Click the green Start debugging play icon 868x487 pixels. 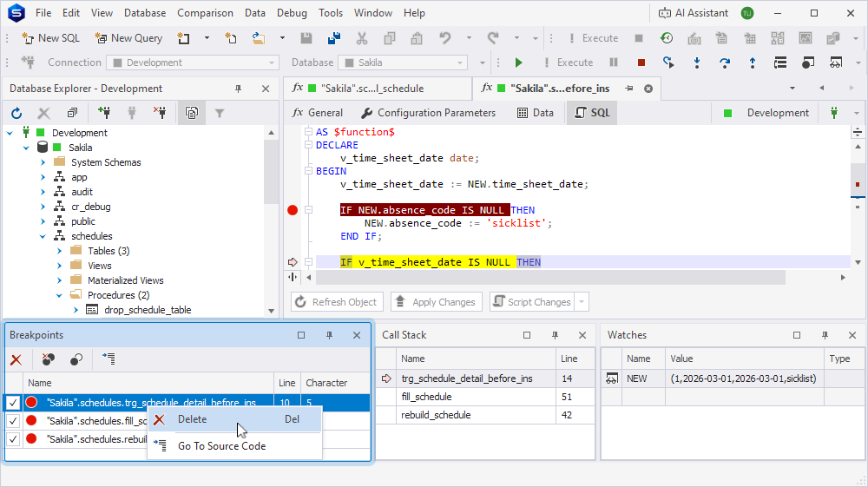pyautogui.click(x=518, y=63)
